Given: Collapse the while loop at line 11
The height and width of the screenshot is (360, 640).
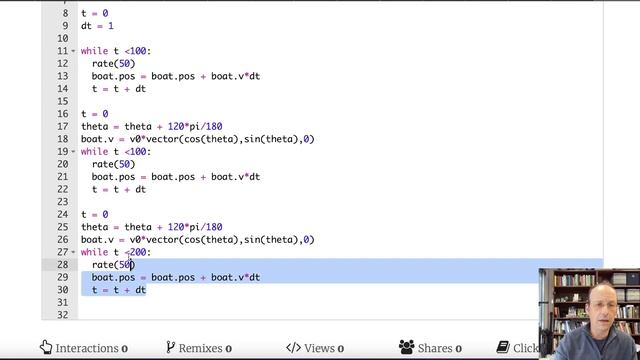Looking at the screenshot, I should point(73,51).
